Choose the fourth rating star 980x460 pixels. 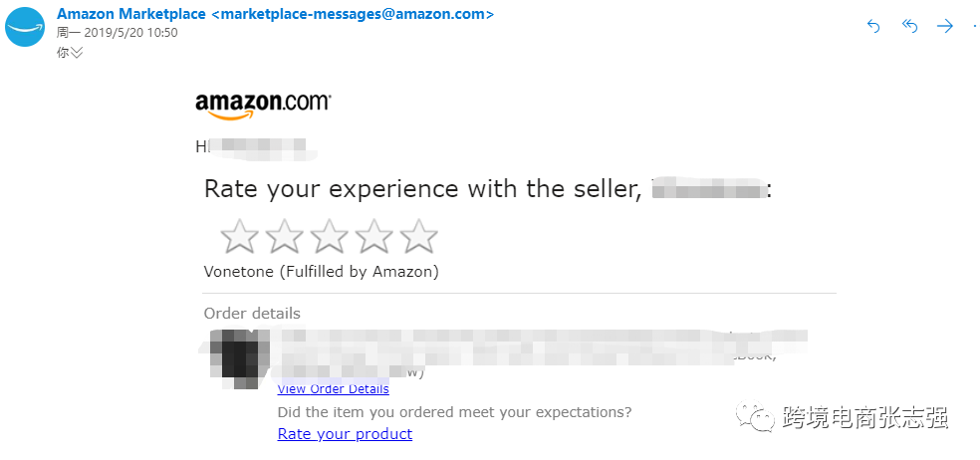(373, 237)
